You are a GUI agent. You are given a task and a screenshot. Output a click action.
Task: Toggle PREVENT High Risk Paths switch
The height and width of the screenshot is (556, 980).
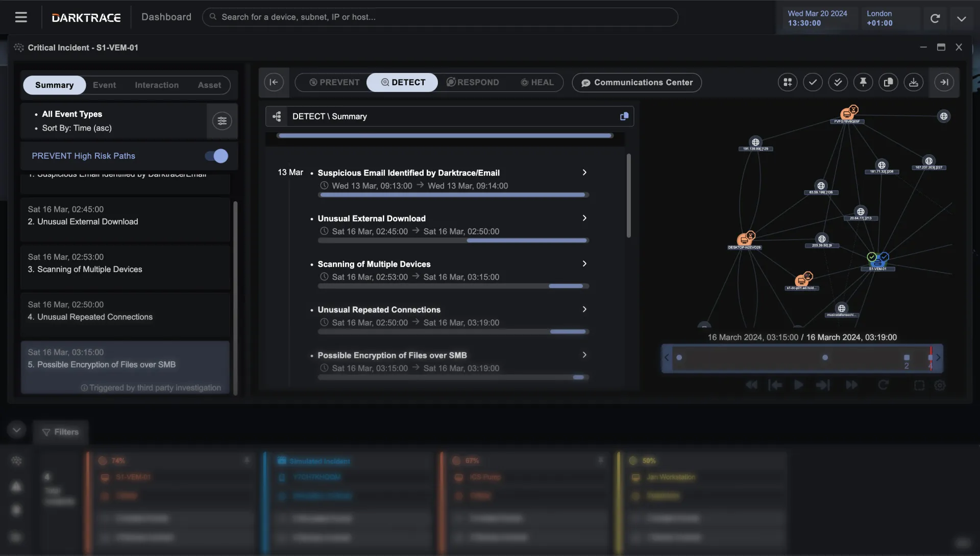(x=216, y=156)
